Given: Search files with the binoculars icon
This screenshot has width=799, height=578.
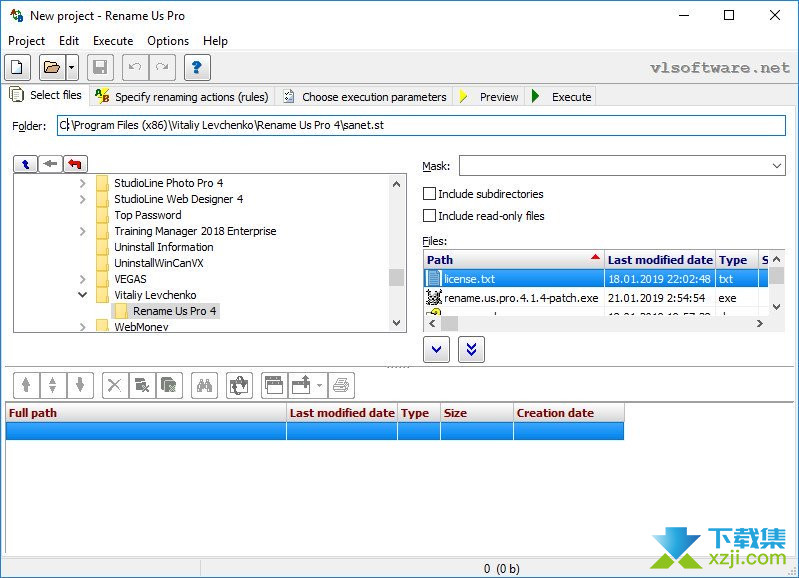Looking at the screenshot, I should click(204, 385).
